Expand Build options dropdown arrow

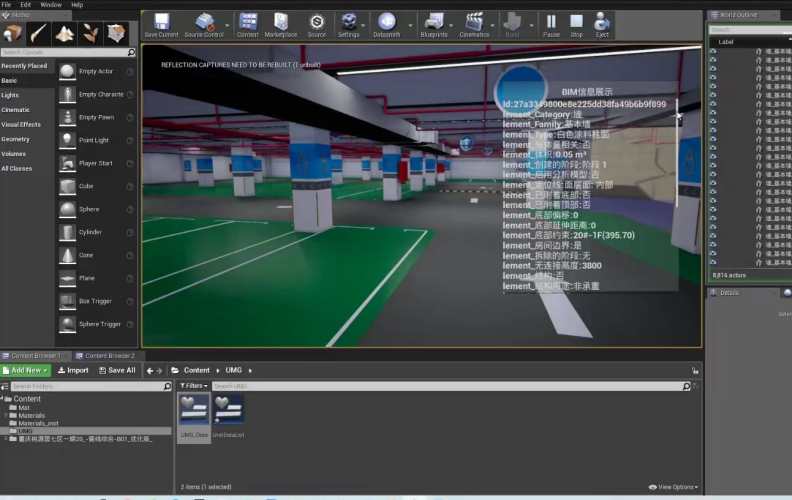coord(531,25)
